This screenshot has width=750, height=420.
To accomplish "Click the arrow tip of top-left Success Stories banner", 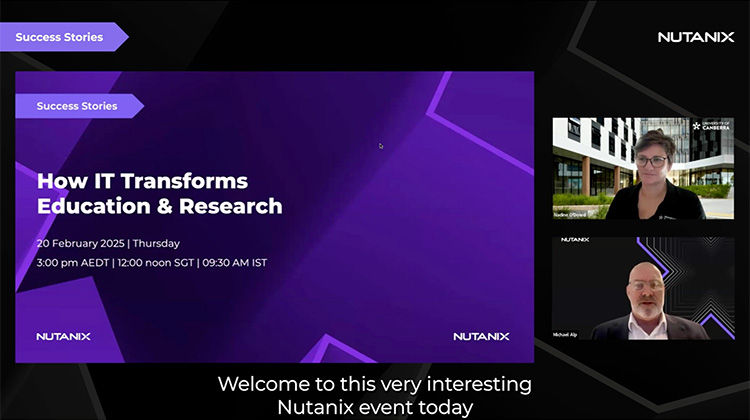I will (x=123, y=37).
